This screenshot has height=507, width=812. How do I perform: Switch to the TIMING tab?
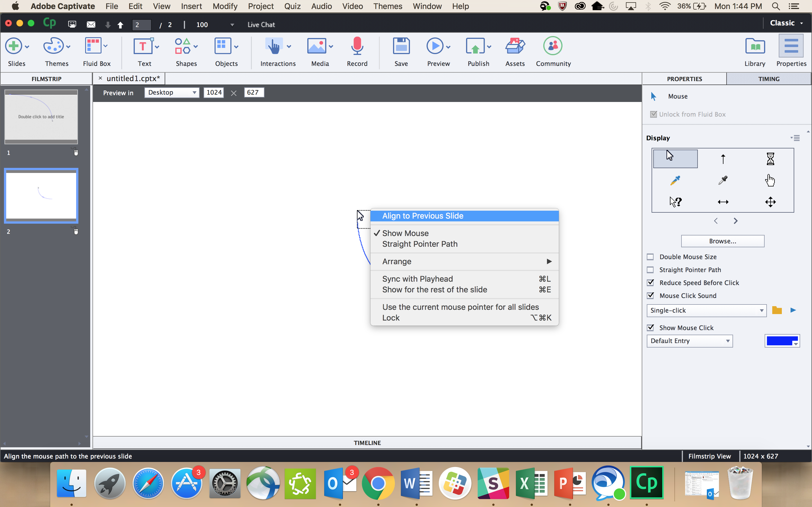point(768,79)
